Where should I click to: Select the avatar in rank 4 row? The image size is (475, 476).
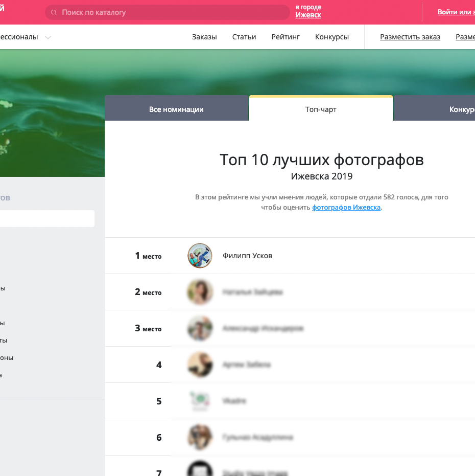[x=200, y=365]
